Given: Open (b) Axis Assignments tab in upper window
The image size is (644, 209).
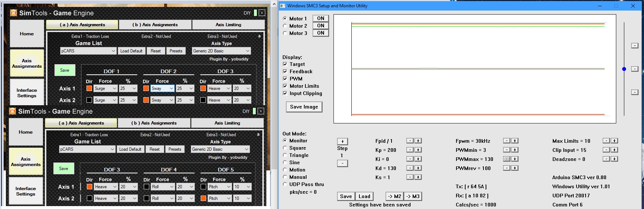Looking at the screenshot, I should click(x=155, y=25).
